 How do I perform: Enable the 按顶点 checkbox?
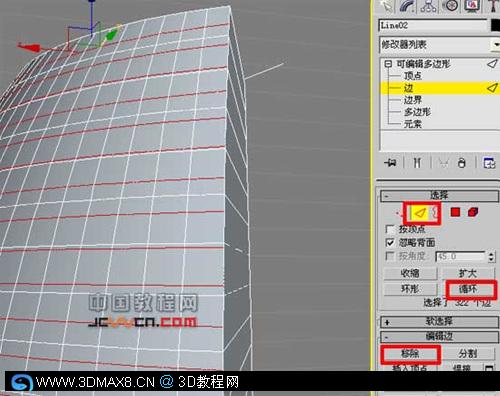[389, 229]
